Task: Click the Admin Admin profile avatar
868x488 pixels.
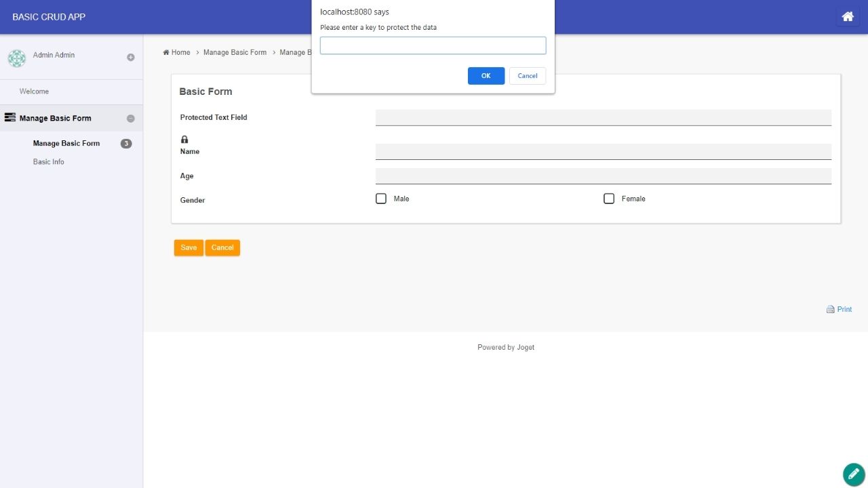Action: [17, 58]
